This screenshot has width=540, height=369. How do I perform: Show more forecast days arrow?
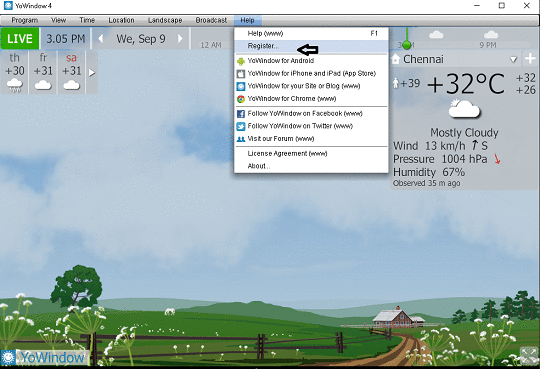tap(92, 73)
